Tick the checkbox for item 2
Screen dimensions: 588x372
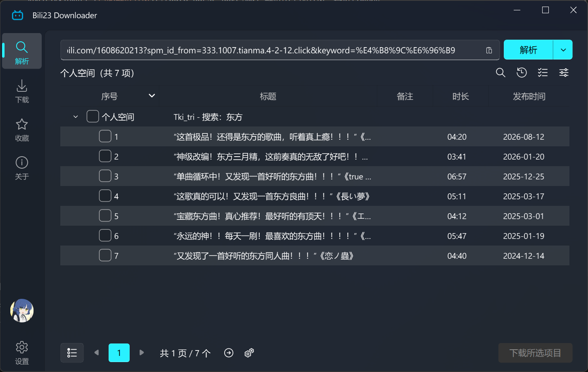(x=105, y=156)
